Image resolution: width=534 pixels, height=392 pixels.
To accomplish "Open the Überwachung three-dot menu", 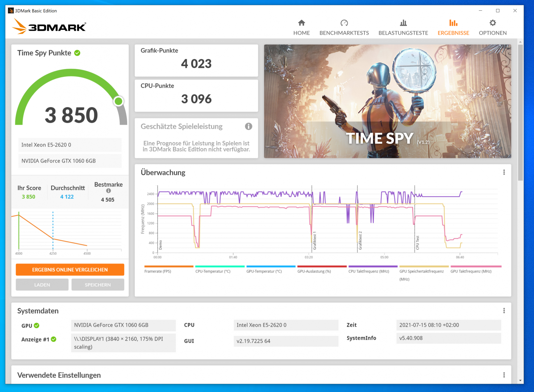I will [x=504, y=172].
